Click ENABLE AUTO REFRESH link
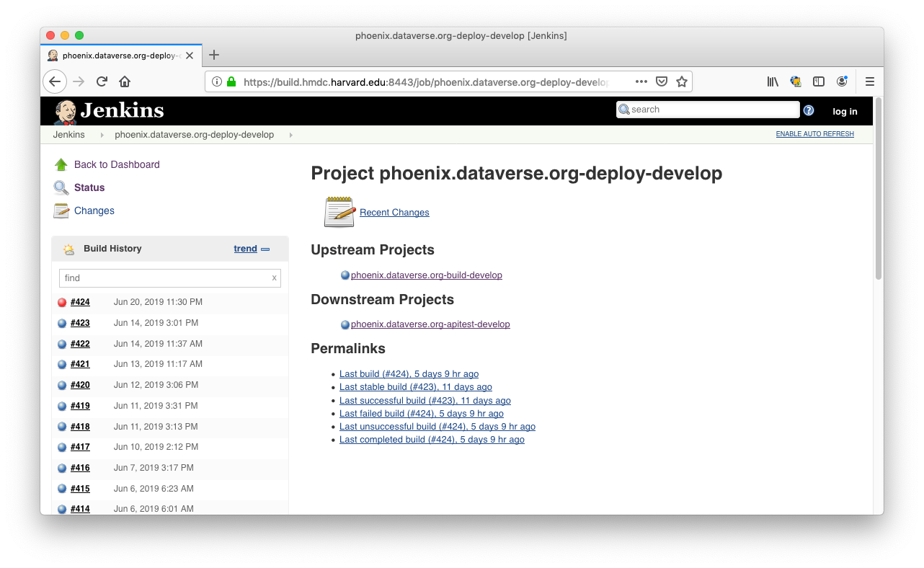Image resolution: width=924 pixels, height=568 pixels. (x=814, y=134)
